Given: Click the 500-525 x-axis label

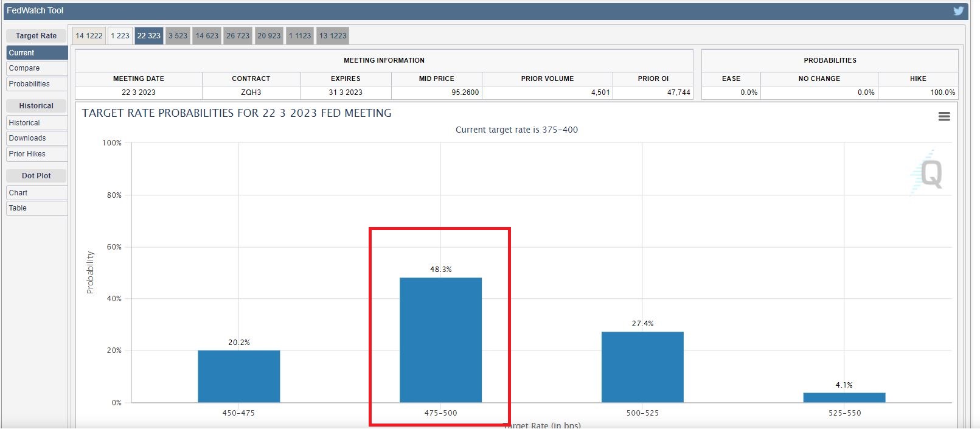Looking at the screenshot, I should (642, 413).
